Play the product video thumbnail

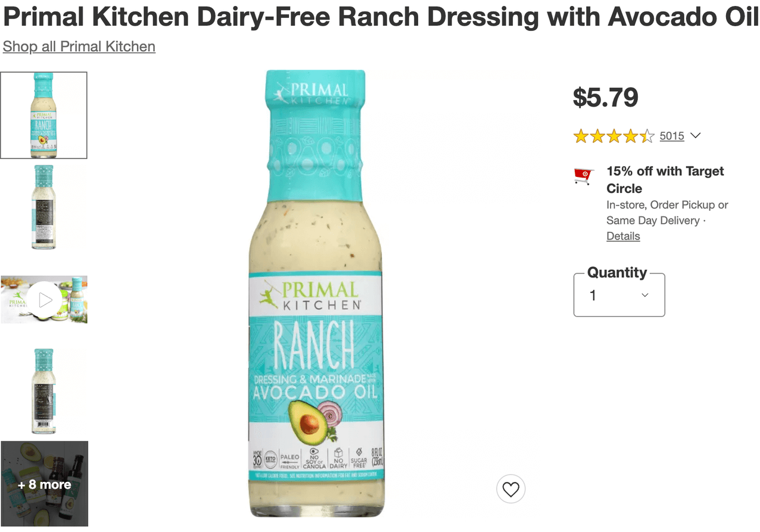45,300
